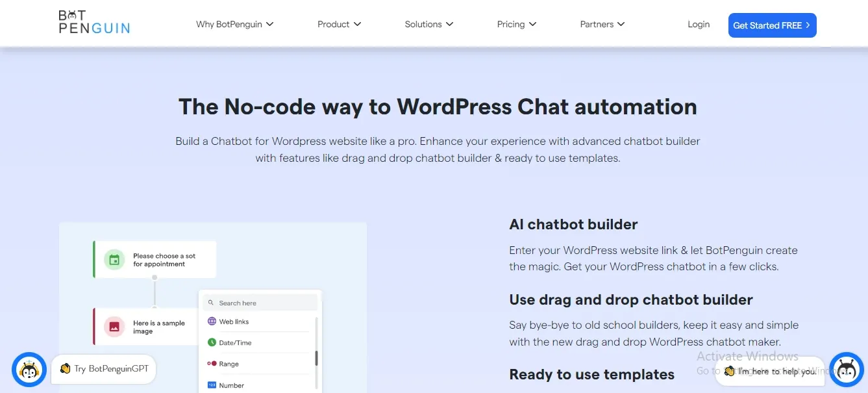Click the "I'm here to help you." bubble

point(771,372)
